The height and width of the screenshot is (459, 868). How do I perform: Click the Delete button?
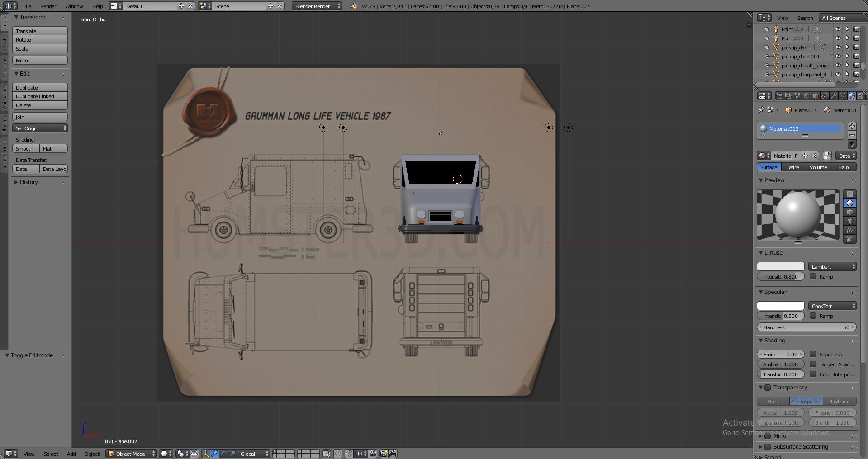tap(40, 105)
